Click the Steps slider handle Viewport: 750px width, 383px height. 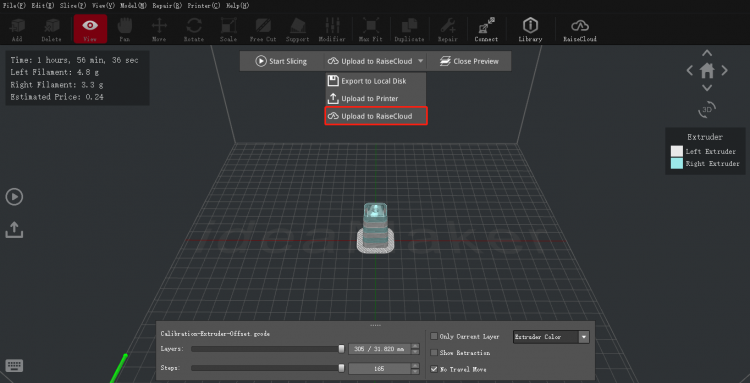point(341,368)
